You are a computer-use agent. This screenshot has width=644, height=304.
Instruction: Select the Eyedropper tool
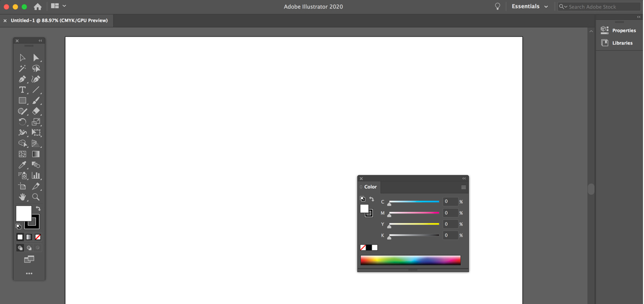tap(22, 165)
